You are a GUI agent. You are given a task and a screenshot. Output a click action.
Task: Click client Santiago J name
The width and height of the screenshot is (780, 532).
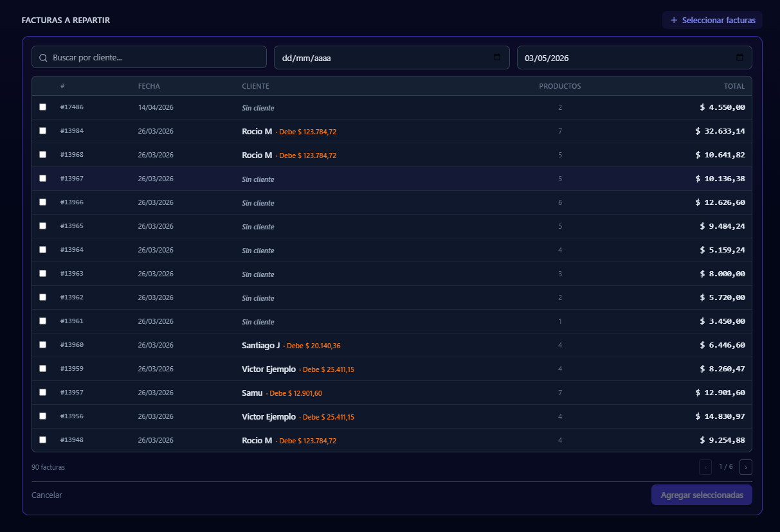[x=261, y=345]
